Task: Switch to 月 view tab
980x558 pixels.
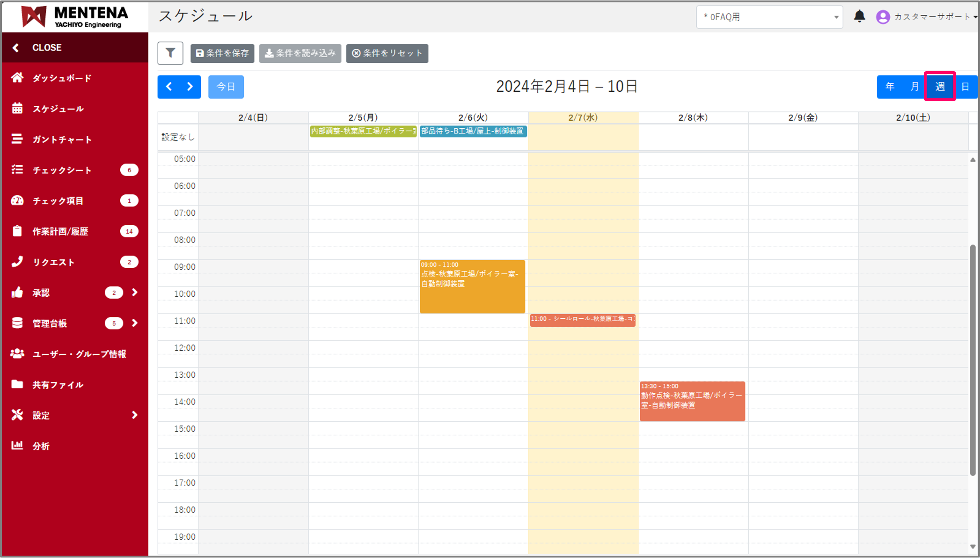Action: (x=914, y=87)
